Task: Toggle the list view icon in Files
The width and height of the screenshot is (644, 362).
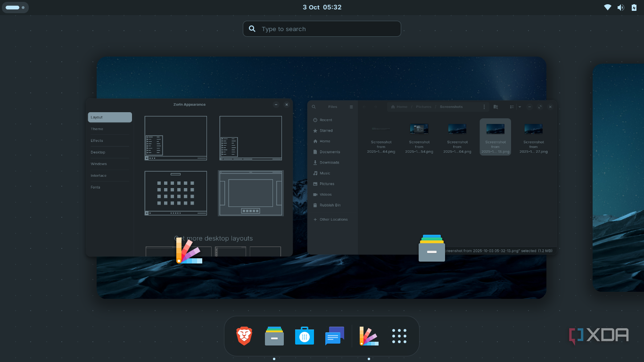Action: pyautogui.click(x=512, y=107)
